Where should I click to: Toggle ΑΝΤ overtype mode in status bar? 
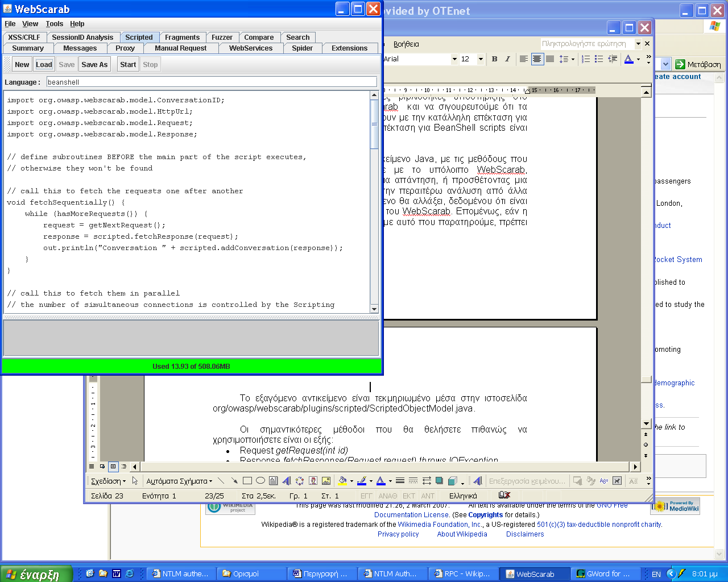click(x=428, y=496)
